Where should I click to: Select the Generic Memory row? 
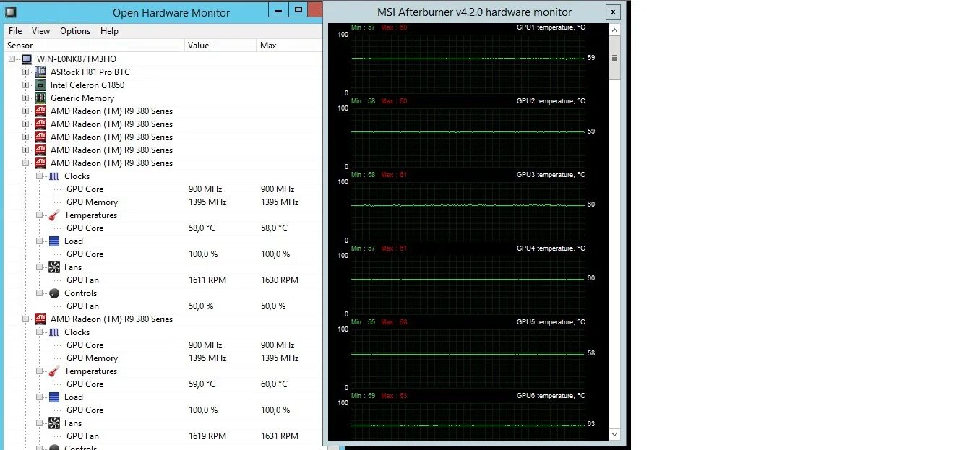(164, 98)
